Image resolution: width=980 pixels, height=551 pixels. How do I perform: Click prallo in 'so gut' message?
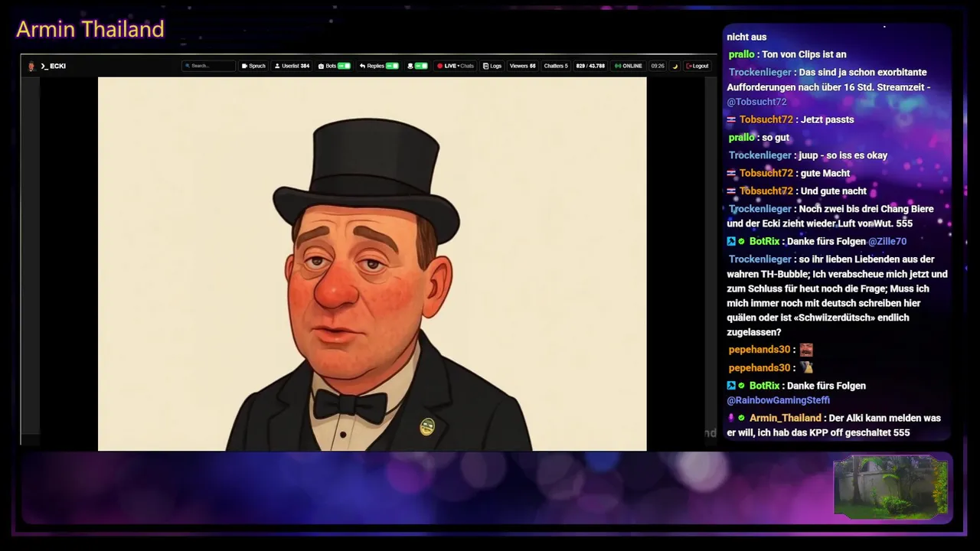point(741,138)
